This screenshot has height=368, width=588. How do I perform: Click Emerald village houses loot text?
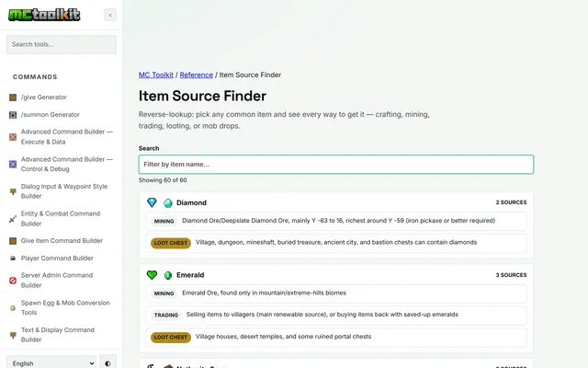point(283,337)
